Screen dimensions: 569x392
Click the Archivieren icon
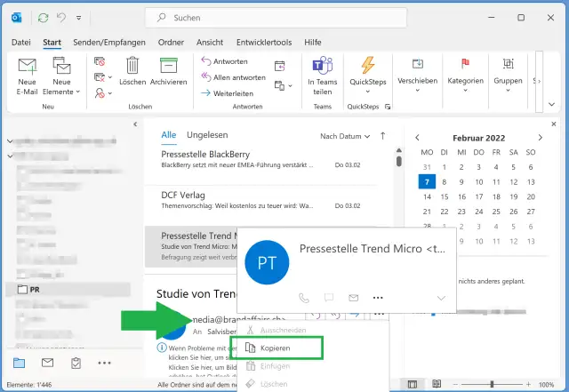(169, 66)
